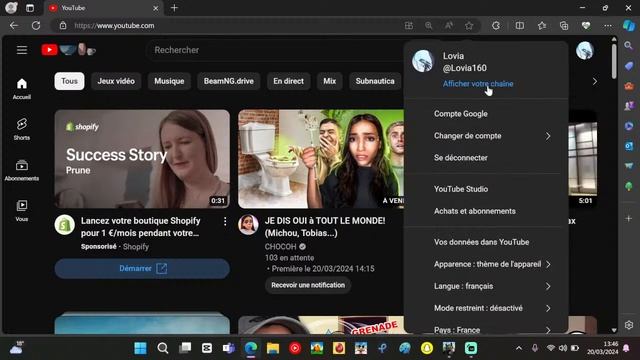Go back with the browser back arrow
The width and height of the screenshot is (640, 360).
point(14,25)
